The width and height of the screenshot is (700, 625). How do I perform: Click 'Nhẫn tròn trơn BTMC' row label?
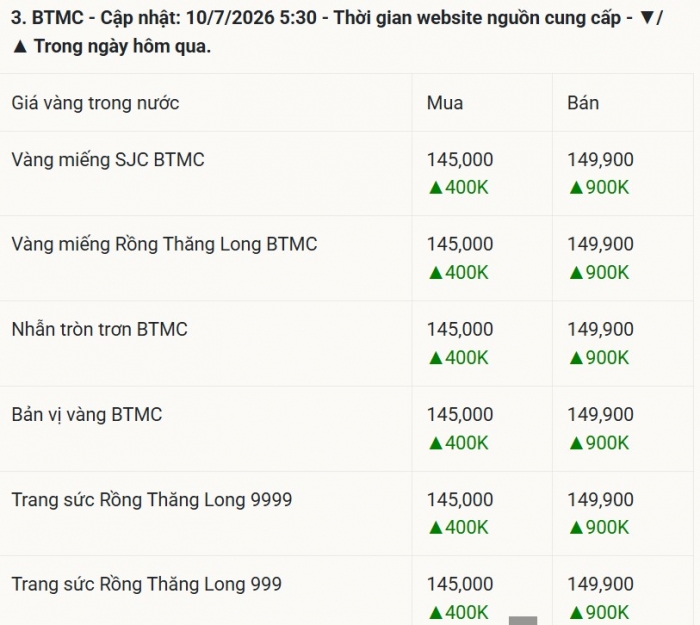click(99, 329)
